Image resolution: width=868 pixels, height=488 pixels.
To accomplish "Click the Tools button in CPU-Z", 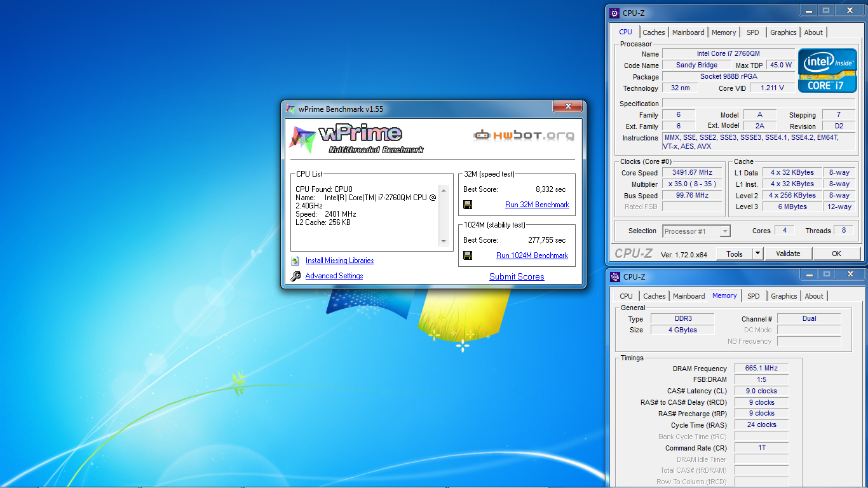I will click(735, 254).
